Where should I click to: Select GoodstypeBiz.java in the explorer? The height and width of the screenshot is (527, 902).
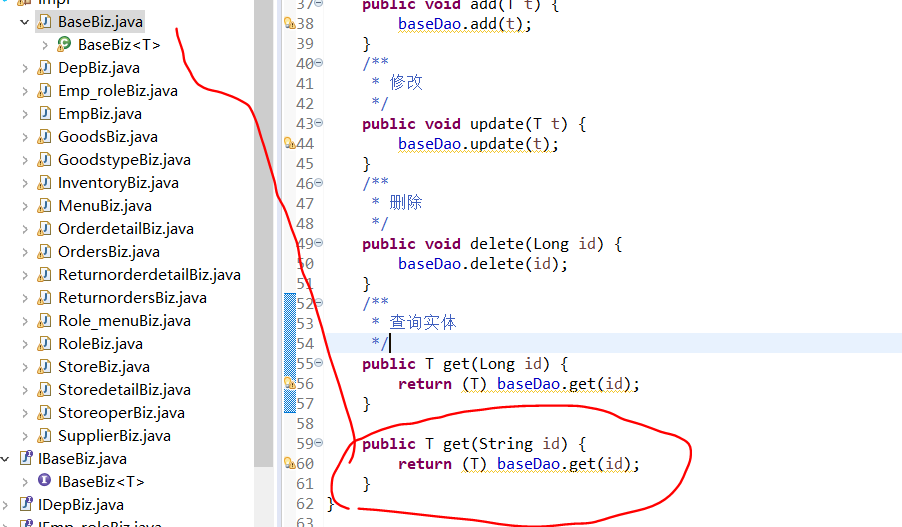124,160
